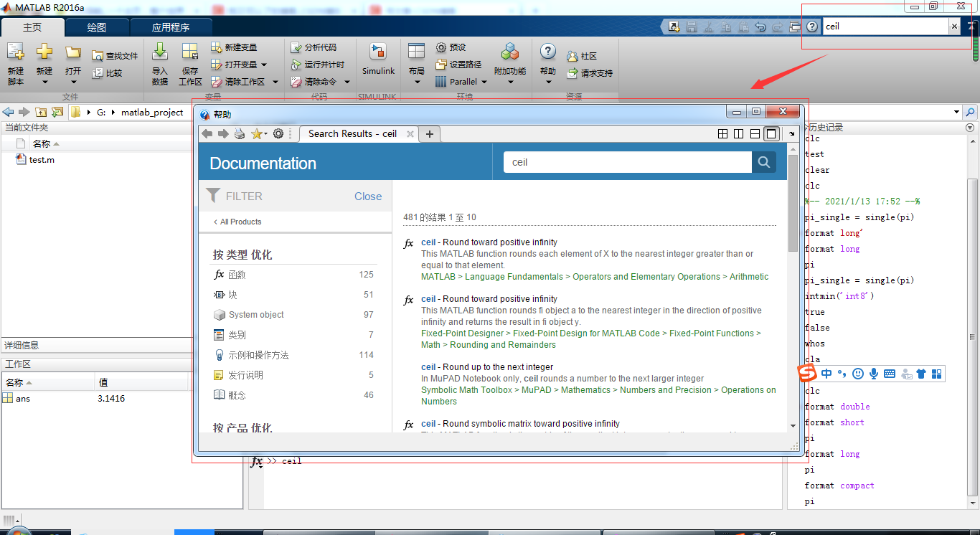Viewport: 980px width, 535px height.
Task: Open help browser settings gear icon
Action: [278, 134]
